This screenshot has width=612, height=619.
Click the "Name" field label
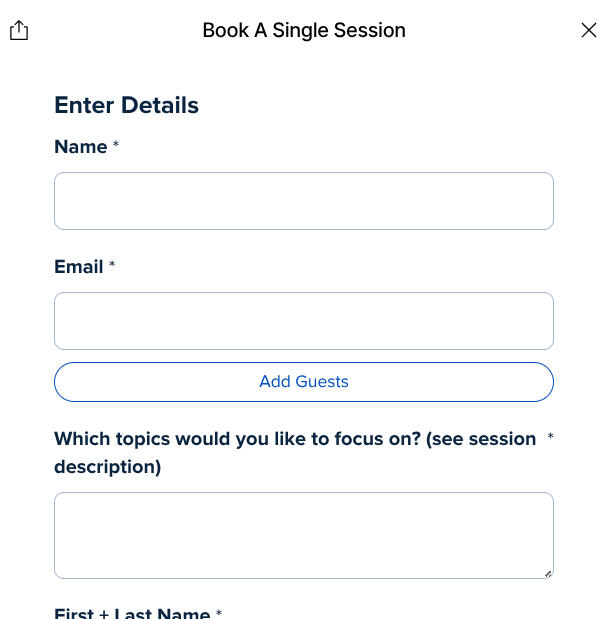(x=80, y=147)
